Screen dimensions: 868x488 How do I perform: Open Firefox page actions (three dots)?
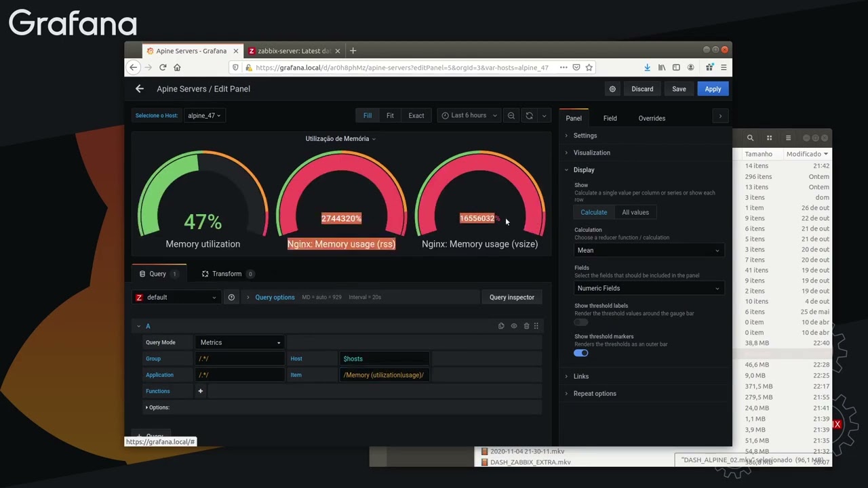pyautogui.click(x=564, y=67)
